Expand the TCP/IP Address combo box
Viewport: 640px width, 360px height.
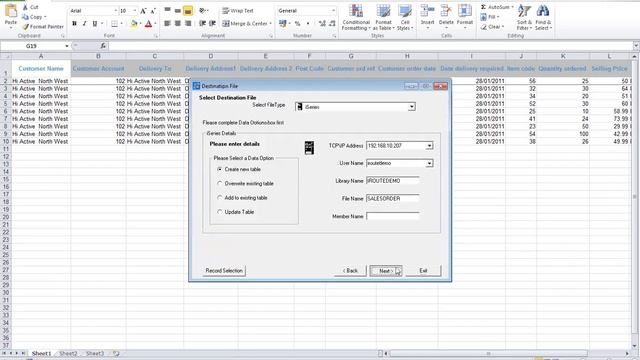point(429,146)
